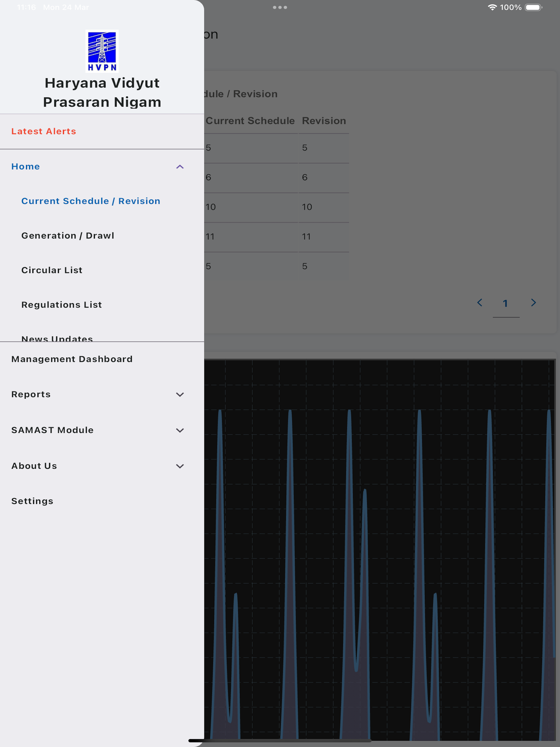560x747 pixels.
Task: Tap the Haryana Vidyut Prasaran Nigam title
Action: coord(102,92)
